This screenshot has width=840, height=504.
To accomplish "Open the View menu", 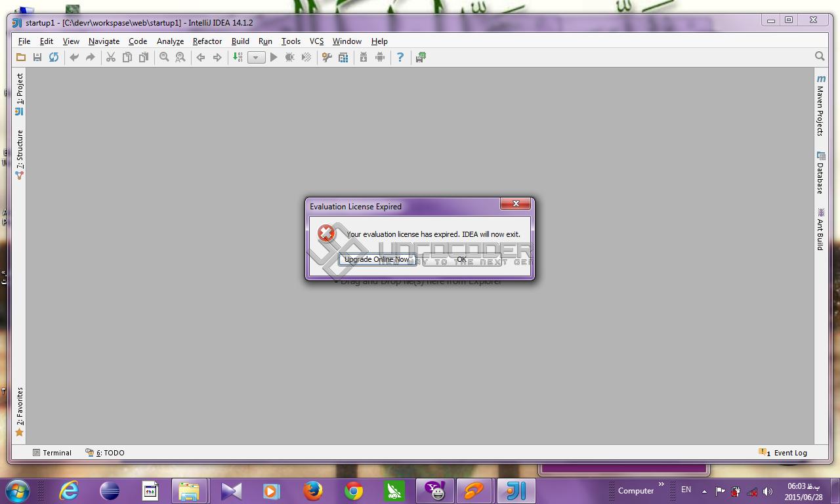I will (x=71, y=41).
